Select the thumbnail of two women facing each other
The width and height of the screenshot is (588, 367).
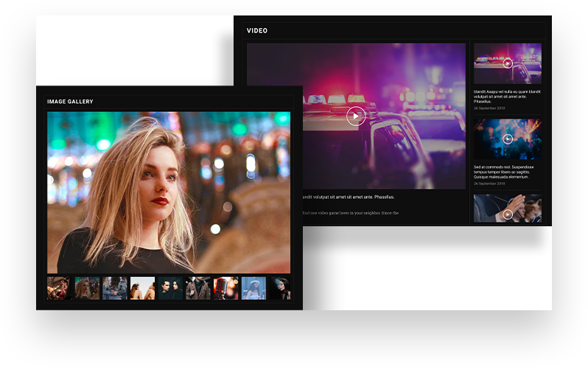(x=142, y=288)
